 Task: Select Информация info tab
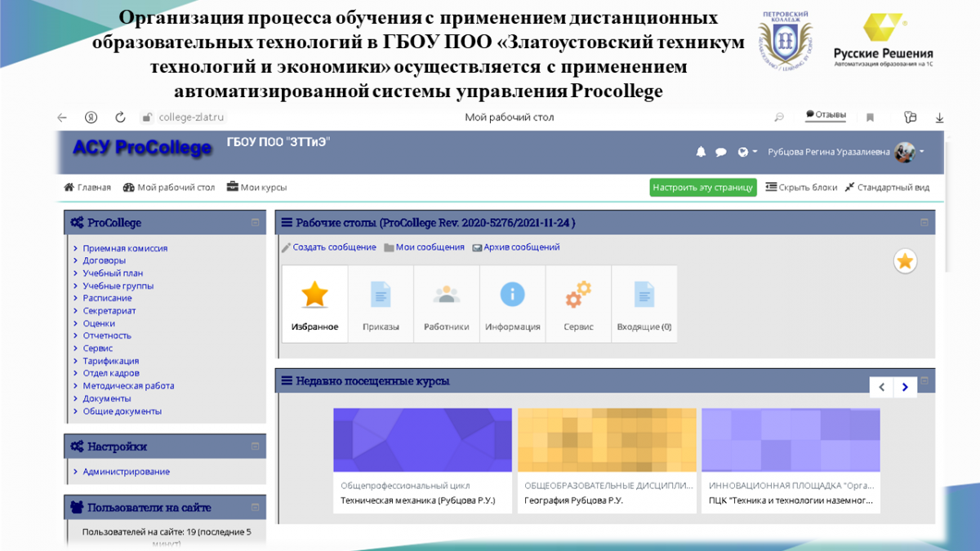513,304
